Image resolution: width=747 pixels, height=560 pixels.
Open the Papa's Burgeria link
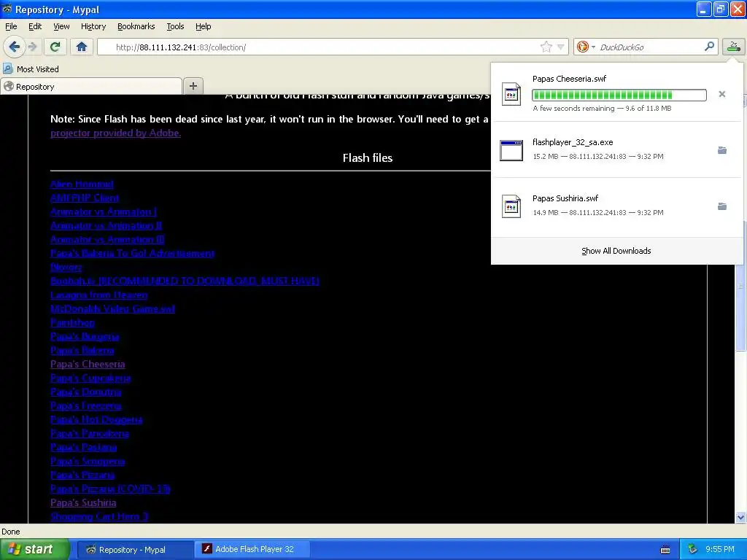(x=85, y=336)
